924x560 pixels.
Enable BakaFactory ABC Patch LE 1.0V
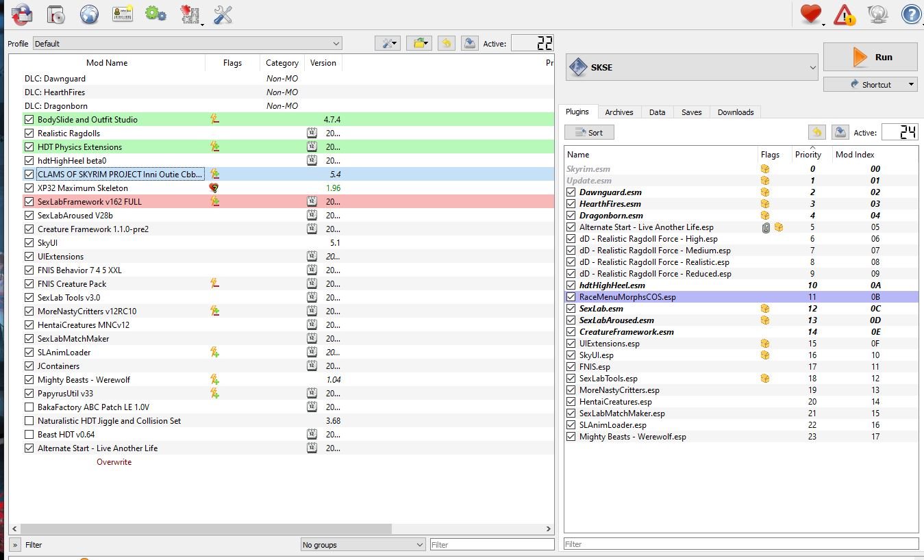click(29, 407)
